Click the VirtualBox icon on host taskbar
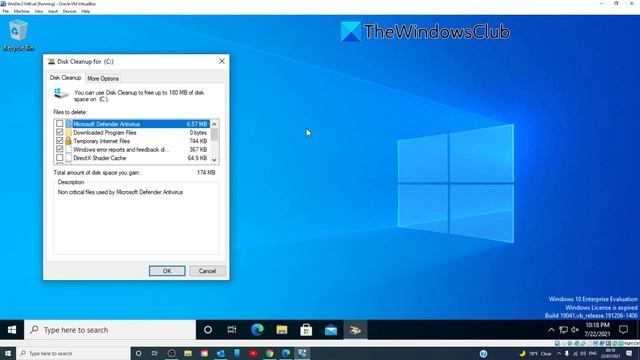 click(302, 353)
